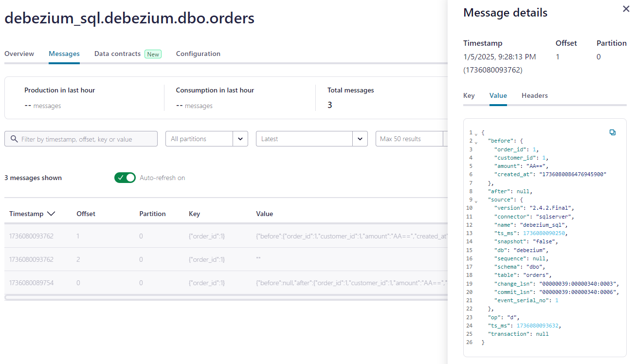
Task: Collapse the "source" object fold arrow
Action: point(476,200)
